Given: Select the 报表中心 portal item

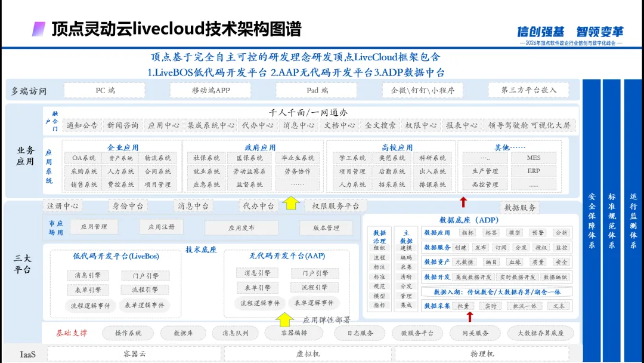Looking at the screenshot, I should coord(462,125).
